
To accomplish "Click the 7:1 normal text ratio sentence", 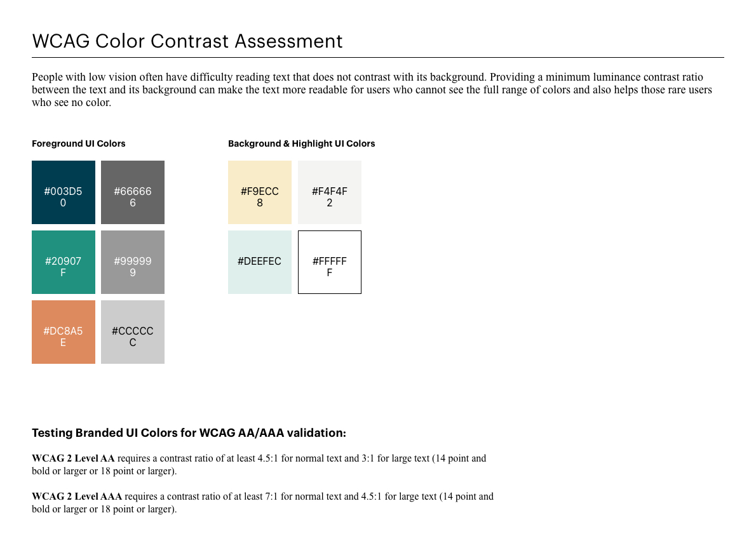I will tap(263, 503).
